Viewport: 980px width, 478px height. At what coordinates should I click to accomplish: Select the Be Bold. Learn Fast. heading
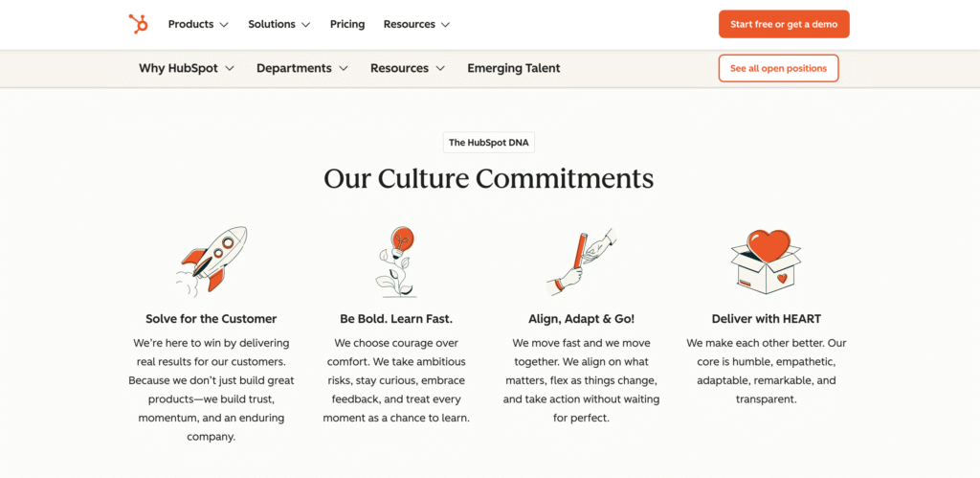[x=396, y=318]
